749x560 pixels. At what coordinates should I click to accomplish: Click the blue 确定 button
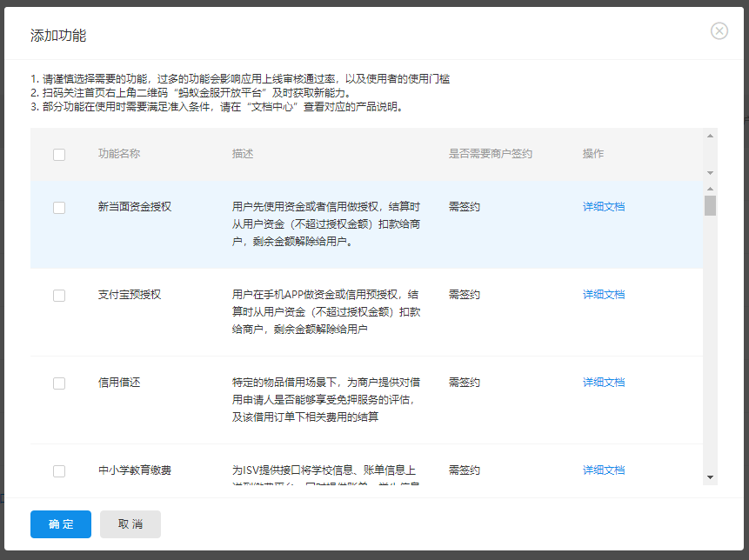(x=61, y=524)
